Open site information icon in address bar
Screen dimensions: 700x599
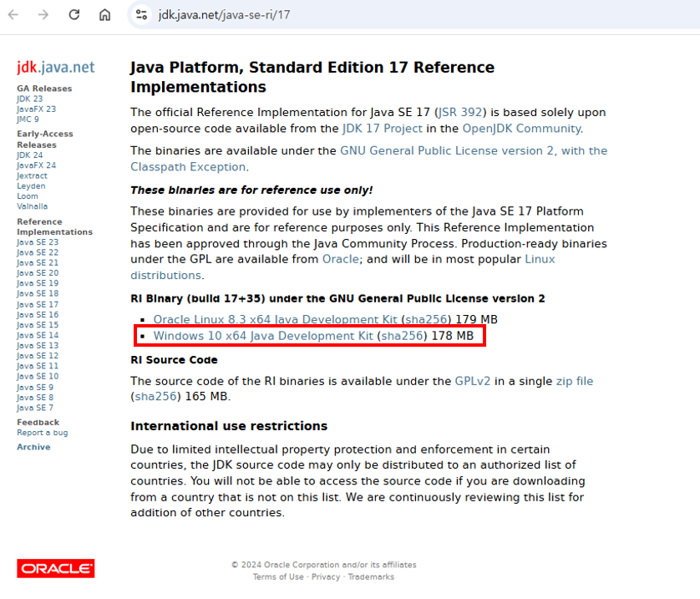click(x=141, y=15)
